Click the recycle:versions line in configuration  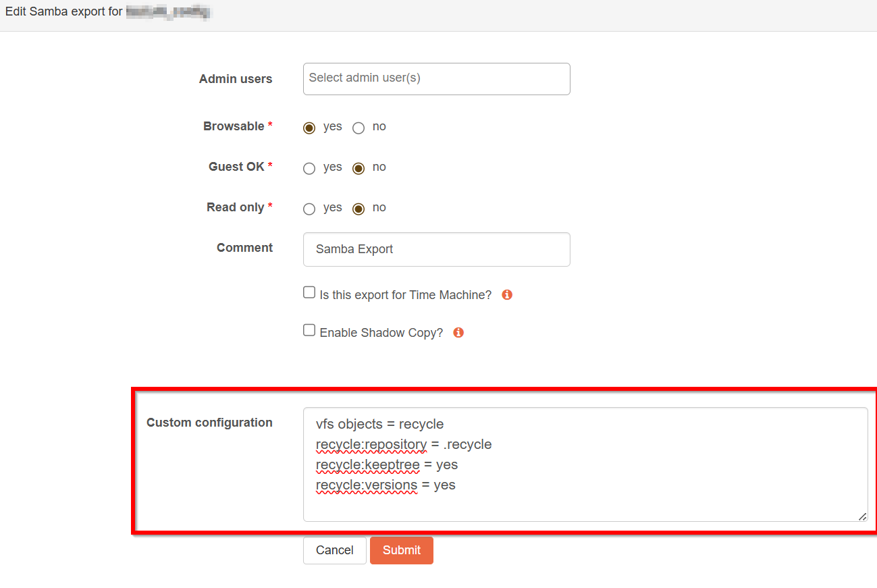[x=386, y=485]
